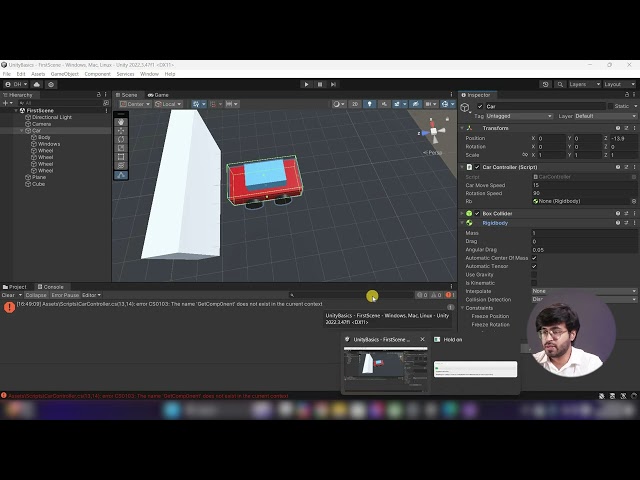Image resolution: width=640 pixels, height=480 pixels.
Task: Open the Center pivot mode dropdown
Action: (x=135, y=104)
